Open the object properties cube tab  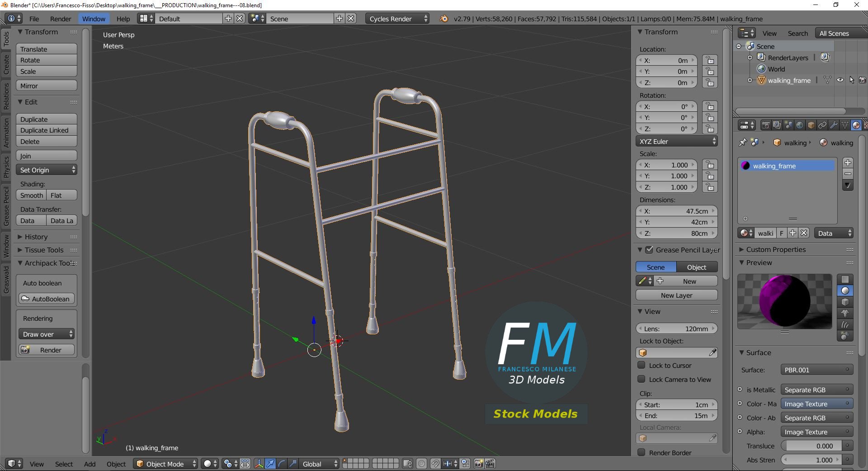pyautogui.click(x=811, y=125)
